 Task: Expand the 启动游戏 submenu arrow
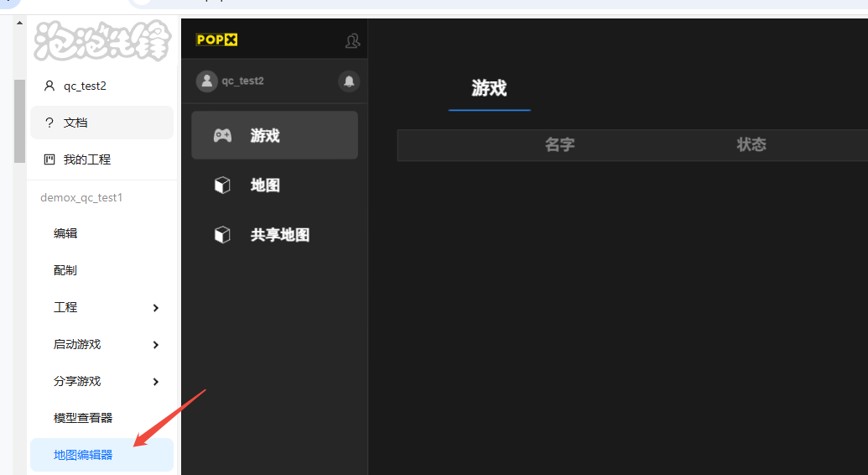tap(155, 345)
